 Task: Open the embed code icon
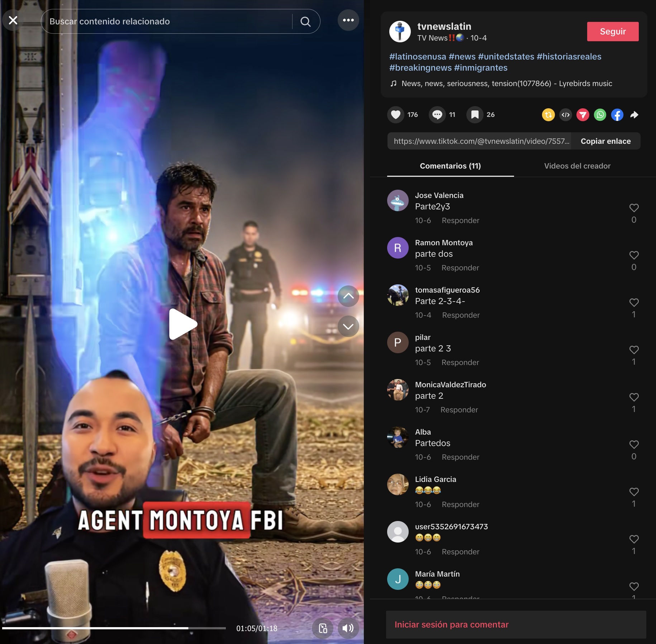click(565, 115)
